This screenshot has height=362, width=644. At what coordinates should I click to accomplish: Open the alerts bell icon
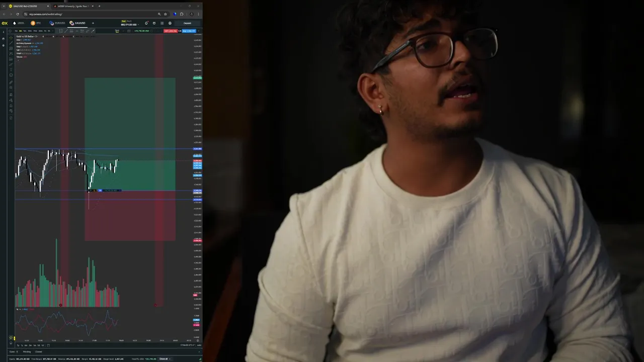tap(146, 23)
